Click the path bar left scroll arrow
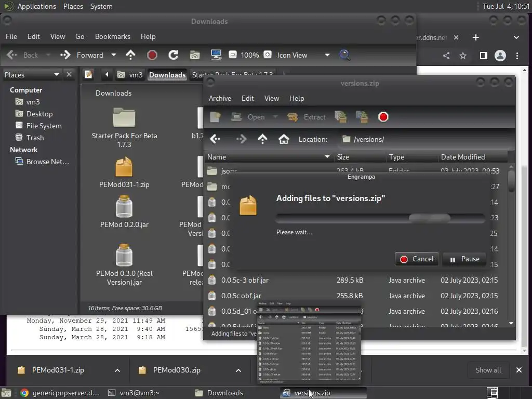This screenshot has height=399, width=532. click(107, 75)
